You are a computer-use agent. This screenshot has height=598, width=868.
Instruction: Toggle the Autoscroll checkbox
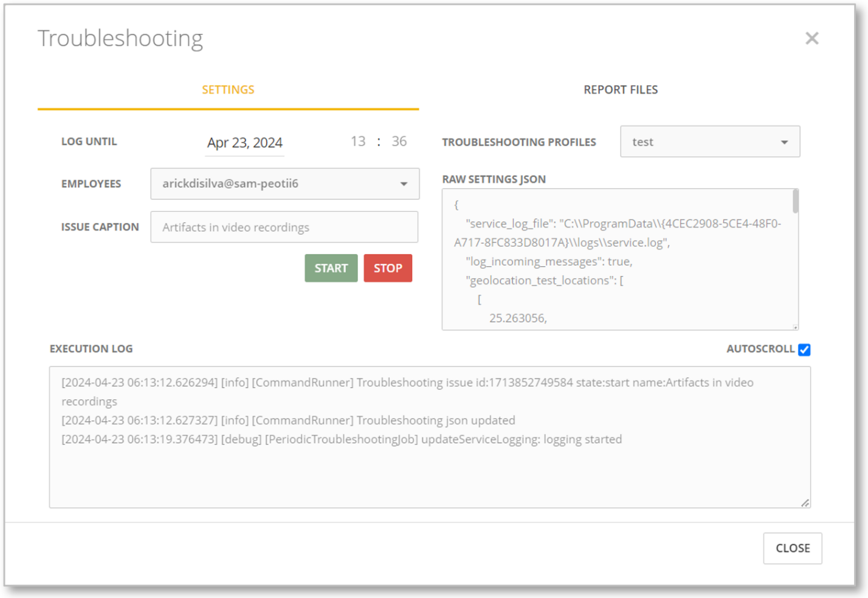coord(804,349)
